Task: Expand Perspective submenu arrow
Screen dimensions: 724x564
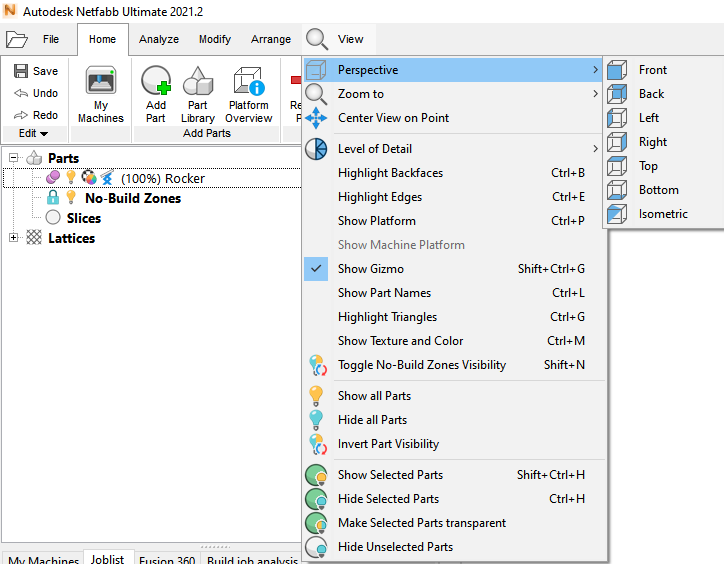Action: (x=595, y=70)
